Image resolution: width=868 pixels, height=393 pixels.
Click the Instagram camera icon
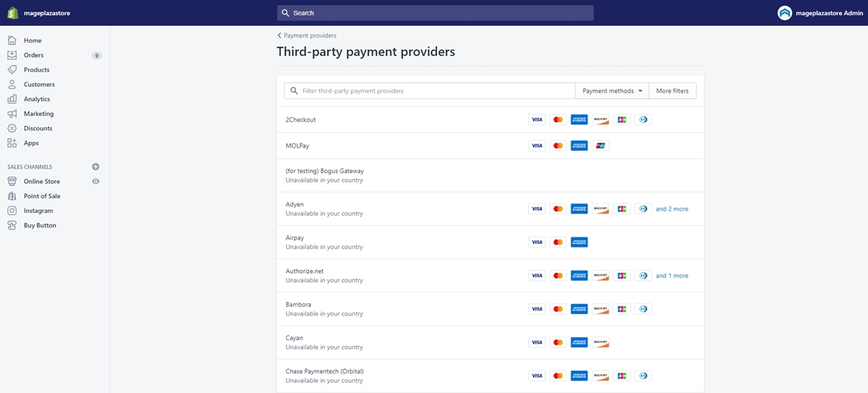[x=12, y=211]
